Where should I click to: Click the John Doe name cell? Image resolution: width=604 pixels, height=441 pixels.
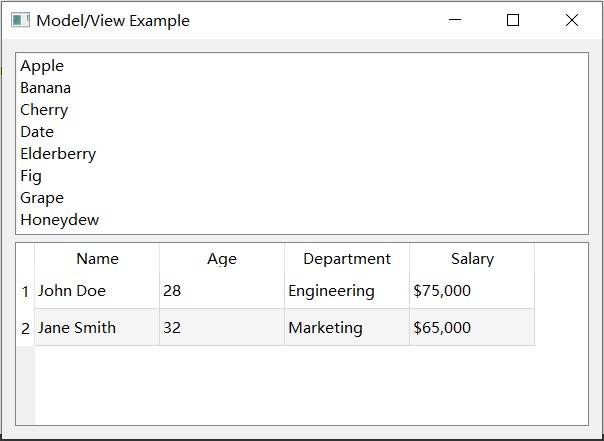click(72, 291)
